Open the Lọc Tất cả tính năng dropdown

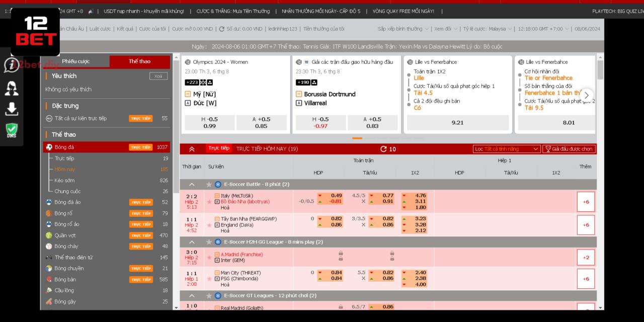point(507,149)
